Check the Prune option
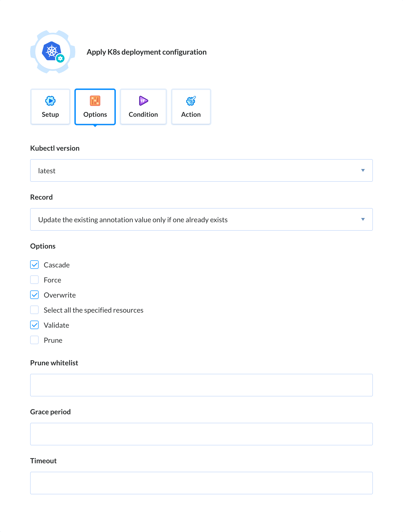The height and width of the screenshot is (532, 403). (x=34, y=340)
